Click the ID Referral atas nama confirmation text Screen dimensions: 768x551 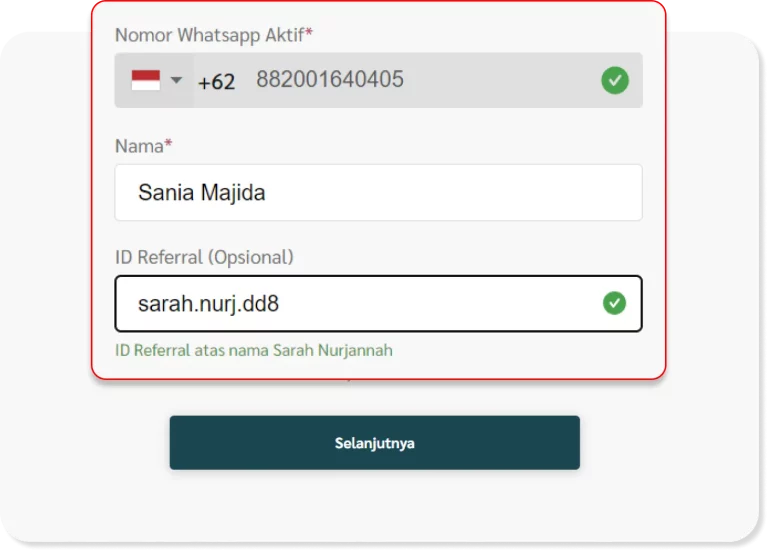coord(254,350)
